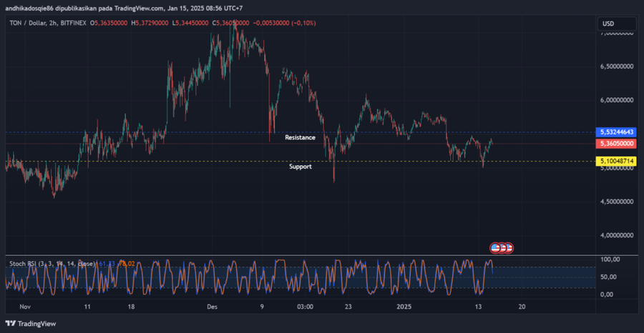The image size is (644, 333).
Task: Click the 6,50000000 price axis label
Action: coord(618,66)
